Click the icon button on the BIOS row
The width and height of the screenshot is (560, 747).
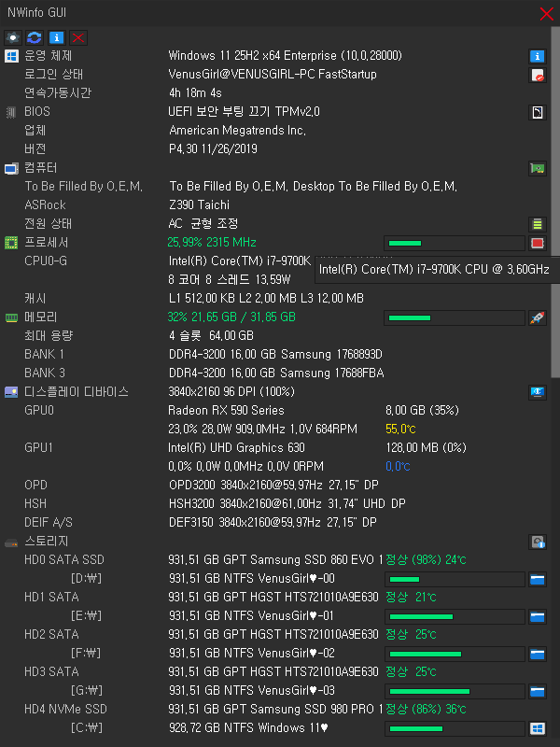(x=538, y=112)
